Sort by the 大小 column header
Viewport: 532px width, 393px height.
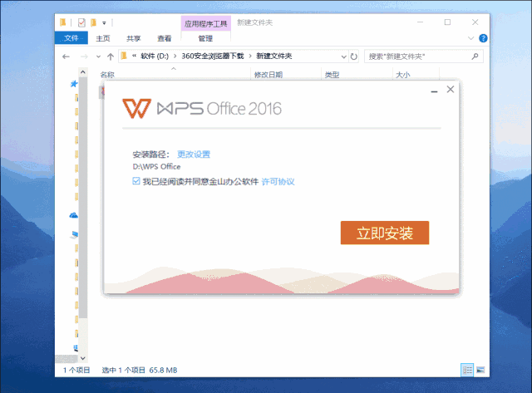coord(403,75)
